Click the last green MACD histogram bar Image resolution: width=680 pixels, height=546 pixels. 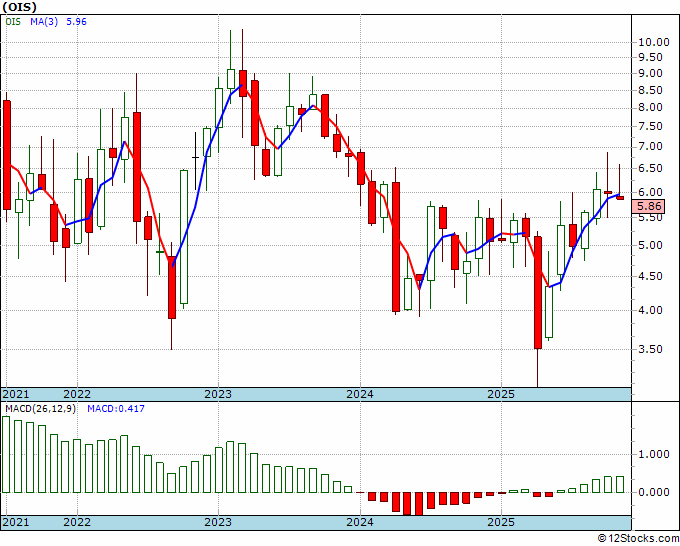pyautogui.click(x=620, y=484)
